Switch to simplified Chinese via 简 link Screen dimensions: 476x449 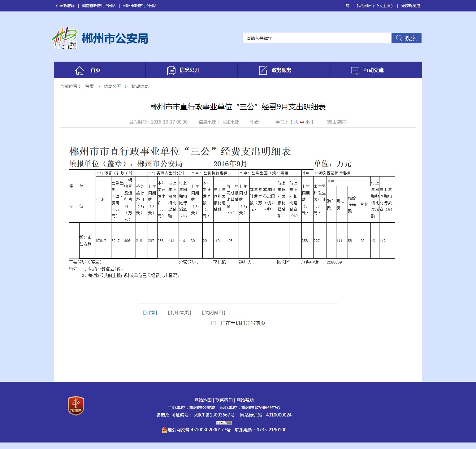(347, 6)
